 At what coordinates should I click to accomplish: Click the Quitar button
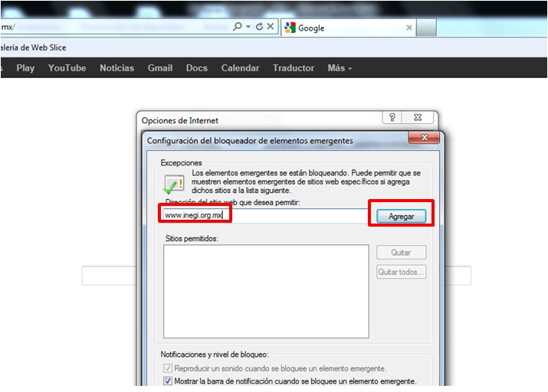coord(401,252)
